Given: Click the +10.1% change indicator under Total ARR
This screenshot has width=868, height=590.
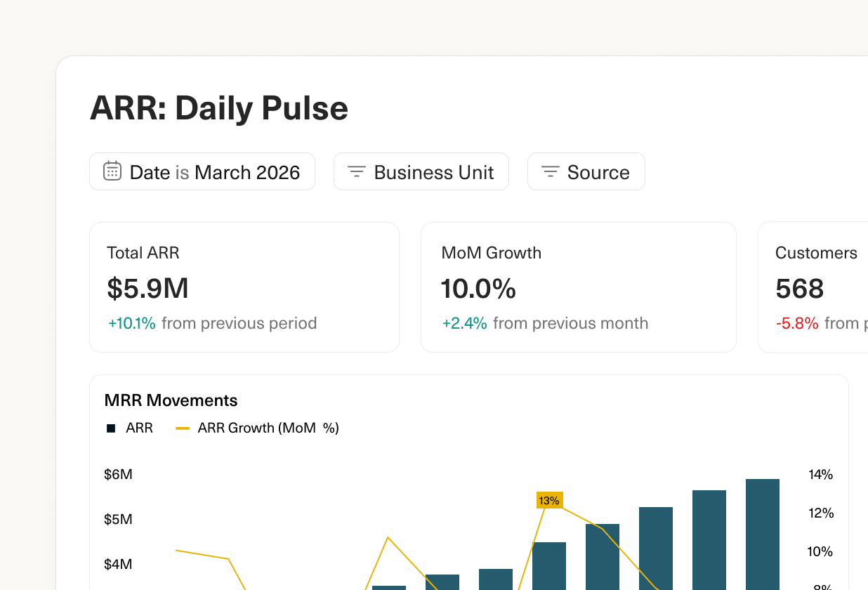Looking at the screenshot, I should 132,323.
